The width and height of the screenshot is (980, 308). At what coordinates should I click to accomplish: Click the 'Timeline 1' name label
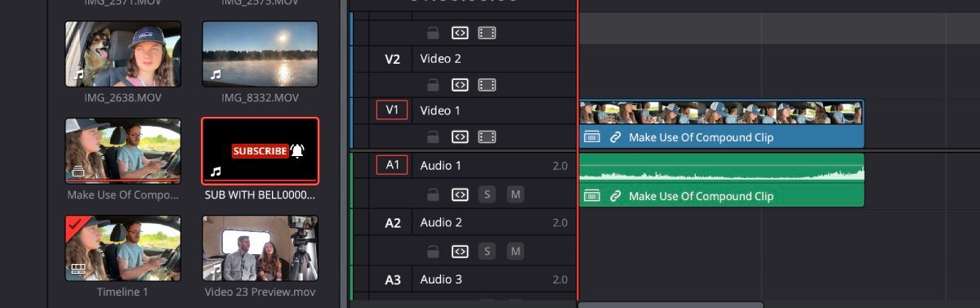click(x=122, y=292)
